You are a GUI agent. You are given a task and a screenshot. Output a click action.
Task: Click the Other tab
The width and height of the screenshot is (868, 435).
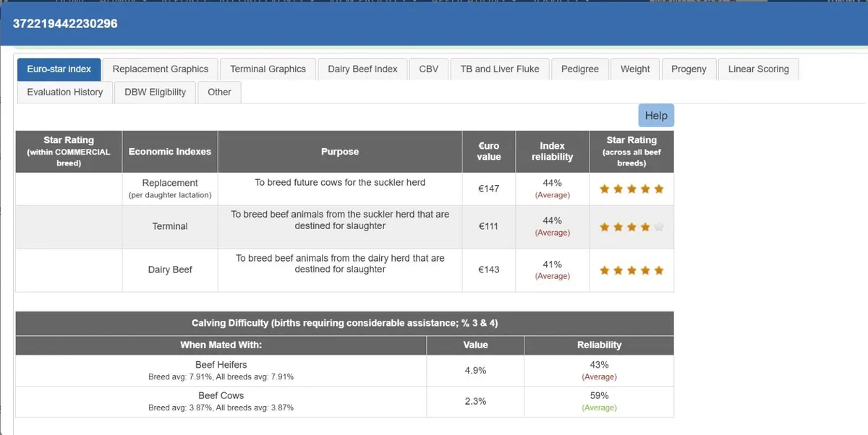pyautogui.click(x=219, y=92)
